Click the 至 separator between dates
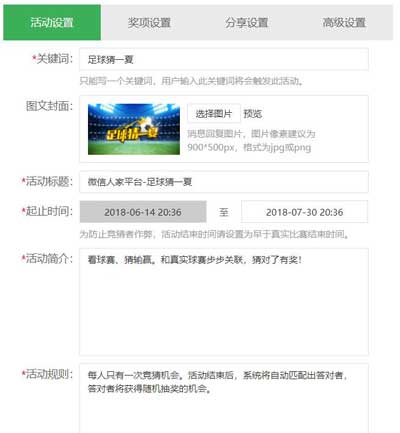400x433 pixels. [x=224, y=212]
